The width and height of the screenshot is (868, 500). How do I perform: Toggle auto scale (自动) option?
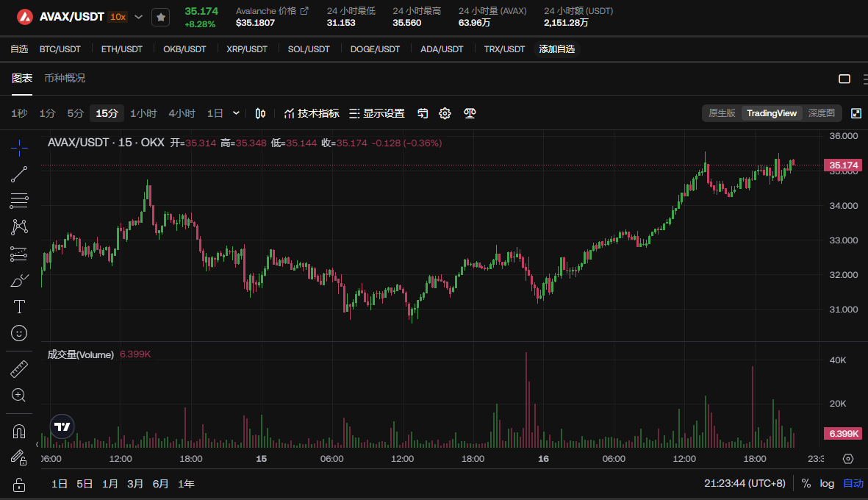[x=853, y=483]
